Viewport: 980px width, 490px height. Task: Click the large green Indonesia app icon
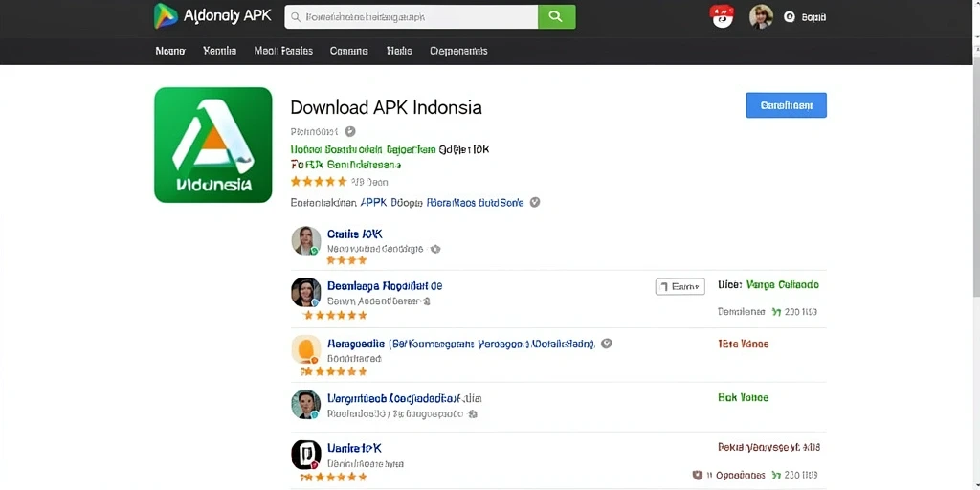tap(213, 145)
